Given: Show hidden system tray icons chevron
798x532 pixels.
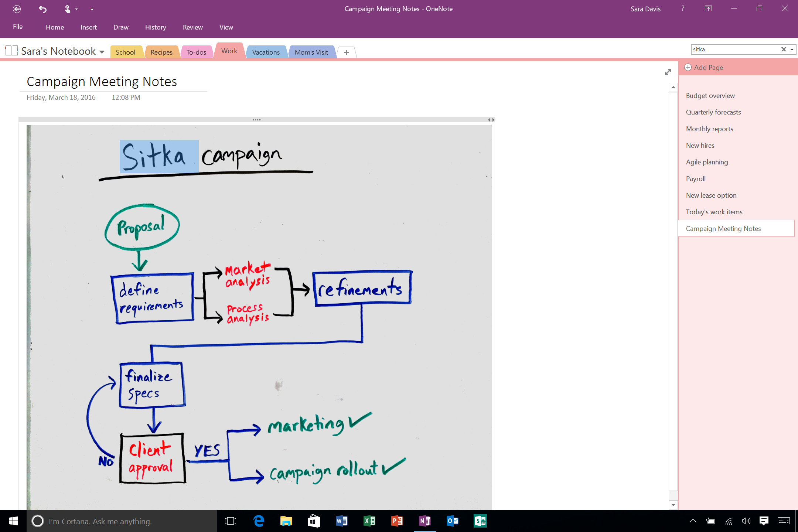Looking at the screenshot, I should pos(693,521).
